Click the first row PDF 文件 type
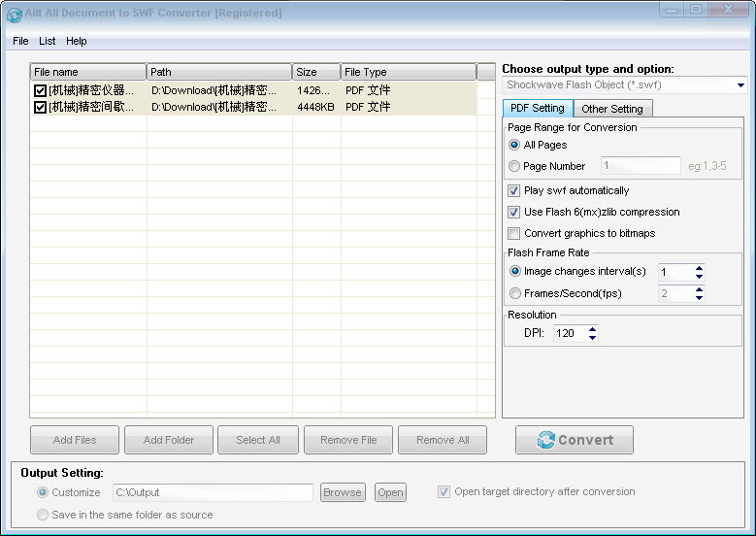The height and width of the screenshot is (536, 756). [x=368, y=90]
